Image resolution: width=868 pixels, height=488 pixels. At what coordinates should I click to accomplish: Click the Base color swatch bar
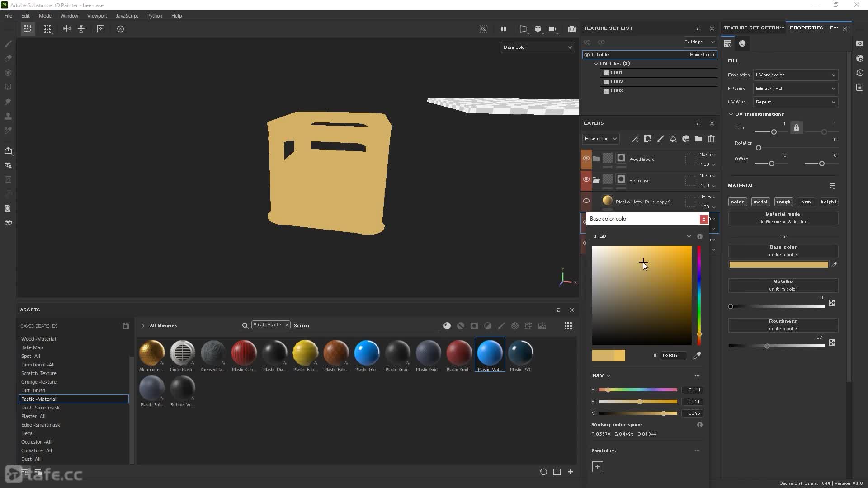point(778,265)
